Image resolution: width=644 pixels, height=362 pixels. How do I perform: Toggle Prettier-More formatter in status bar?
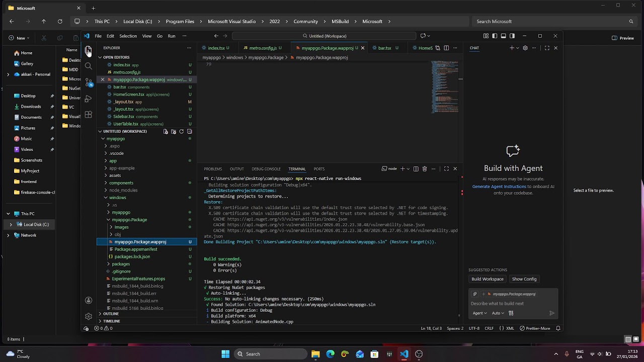[x=535, y=328]
